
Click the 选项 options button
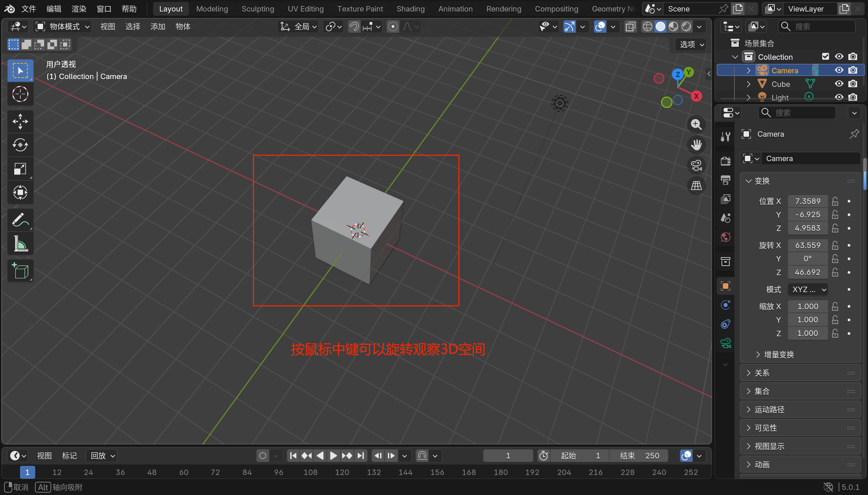(691, 44)
